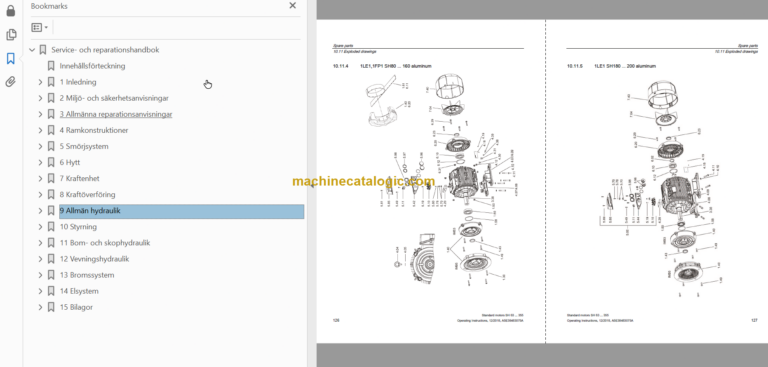This screenshot has height=367, width=768.
Task: Close the Bookmarks panel
Action: pyautogui.click(x=292, y=6)
